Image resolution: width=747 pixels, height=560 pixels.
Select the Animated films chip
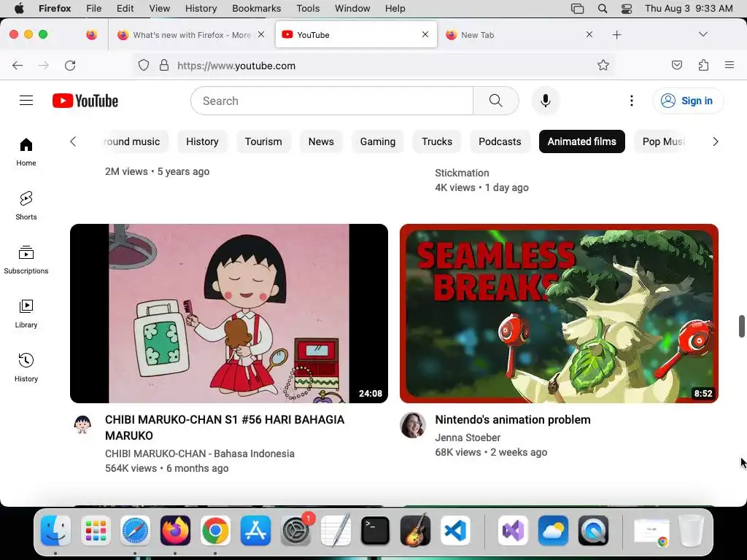point(581,141)
